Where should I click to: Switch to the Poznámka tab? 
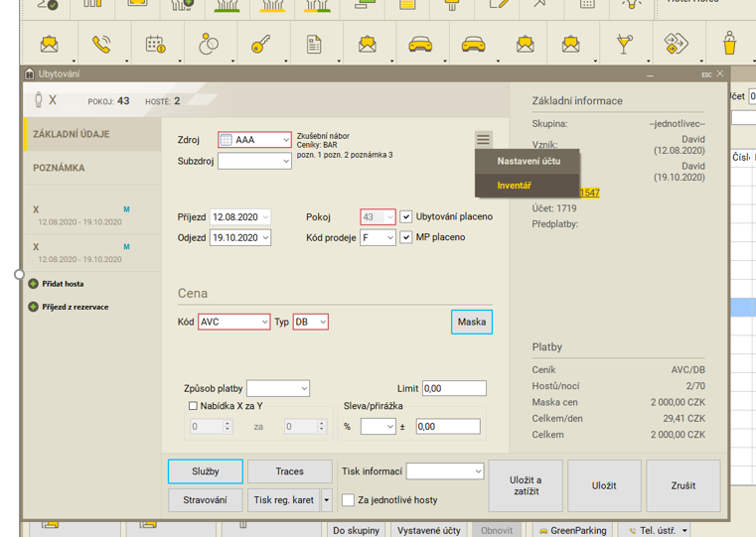click(60, 168)
